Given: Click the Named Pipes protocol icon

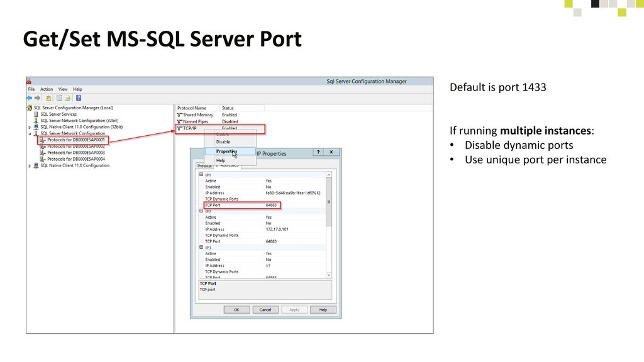Looking at the screenshot, I should (179, 121).
